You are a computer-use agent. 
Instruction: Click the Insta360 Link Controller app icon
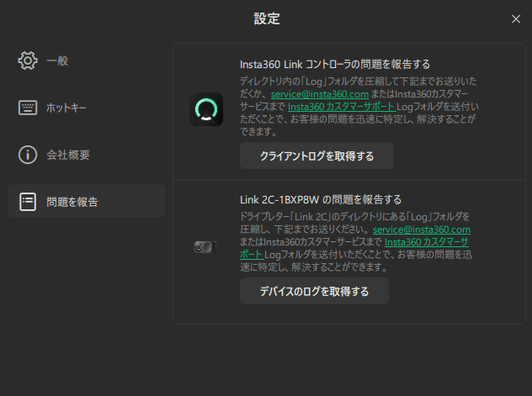click(x=206, y=109)
